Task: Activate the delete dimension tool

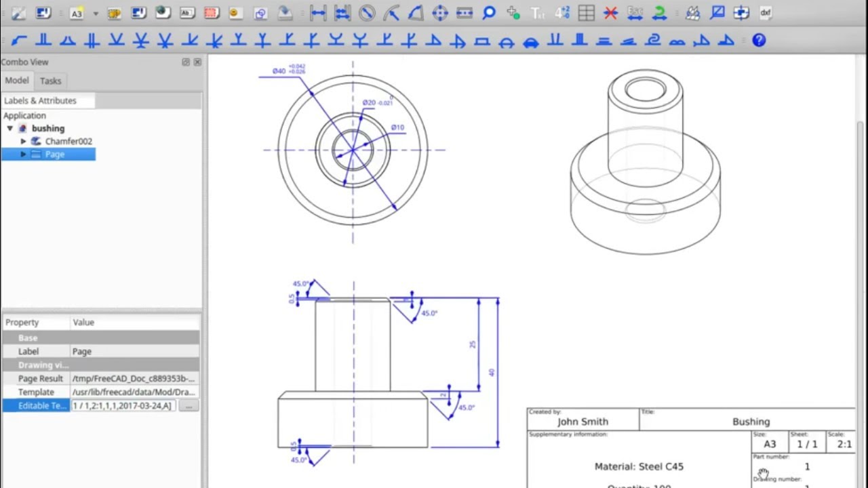Action: [x=609, y=13]
